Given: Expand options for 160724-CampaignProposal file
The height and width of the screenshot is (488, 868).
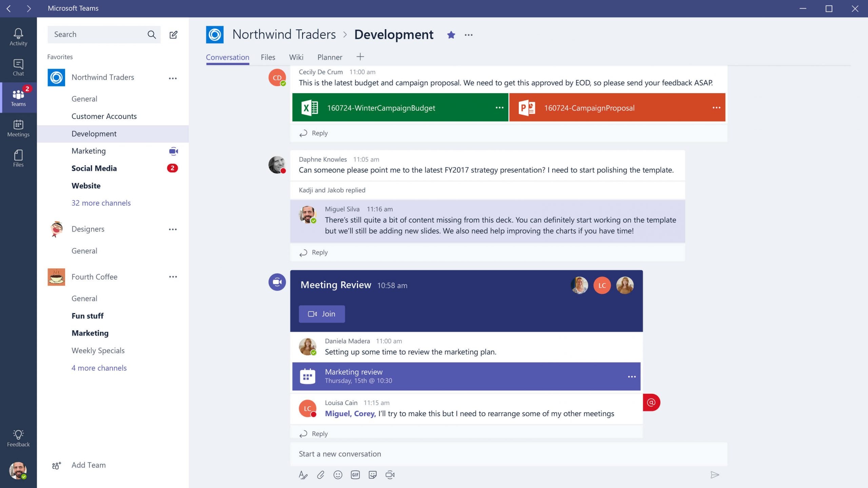Looking at the screenshot, I should tap(716, 107).
